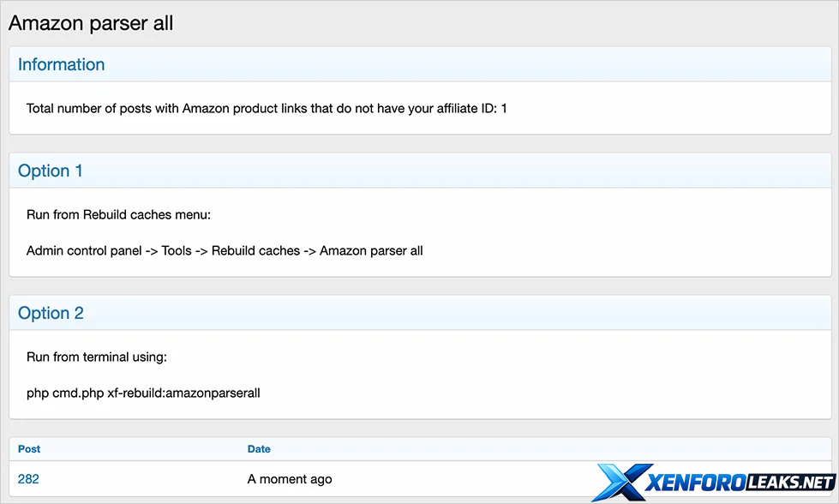Open post 282 link
The height and width of the screenshot is (504, 839).
pyautogui.click(x=28, y=479)
